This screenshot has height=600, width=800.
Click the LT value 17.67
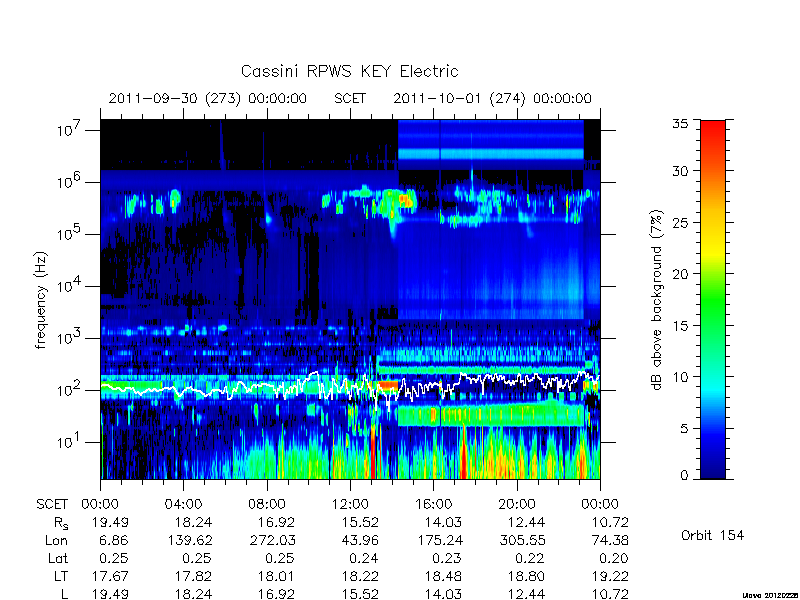110,576
